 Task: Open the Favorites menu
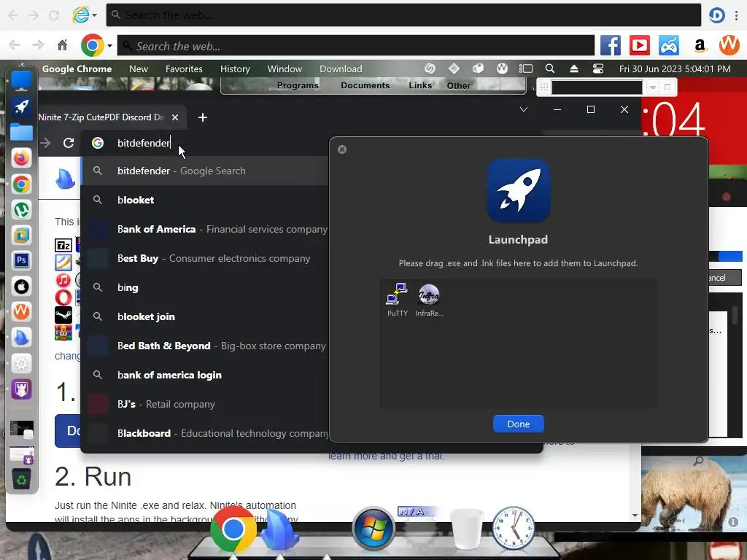(x=184, y=69)
